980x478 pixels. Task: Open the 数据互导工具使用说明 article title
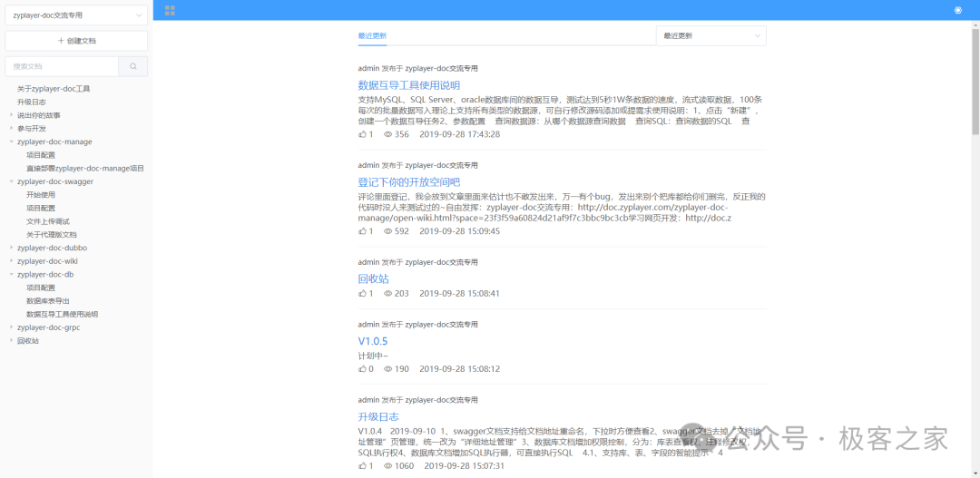coord(408,85)
